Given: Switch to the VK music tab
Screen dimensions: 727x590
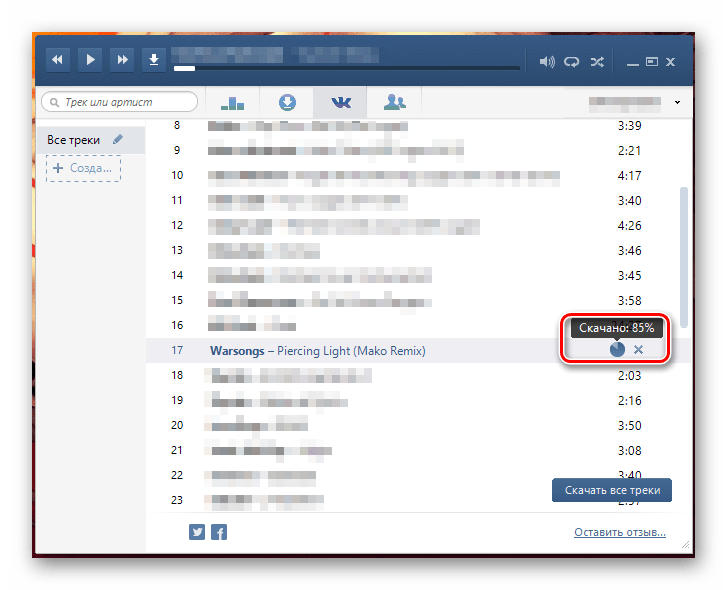Looking at the screenshot, I should [340, 102].
